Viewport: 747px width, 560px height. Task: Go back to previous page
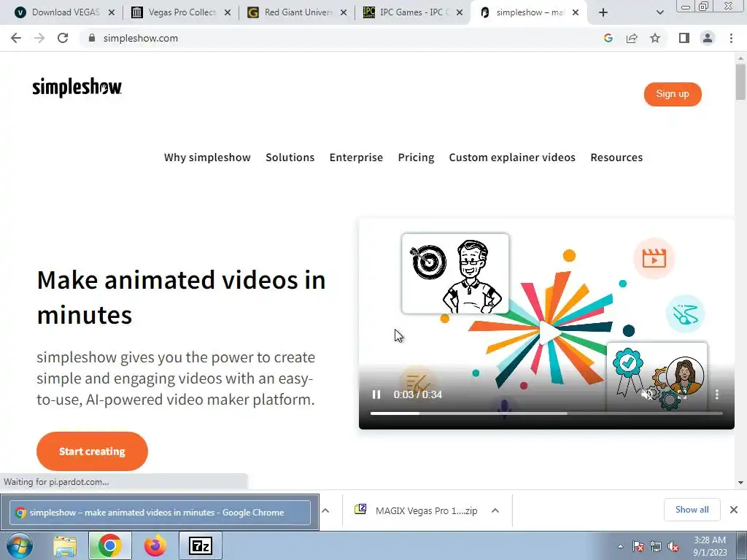(16, 38)
